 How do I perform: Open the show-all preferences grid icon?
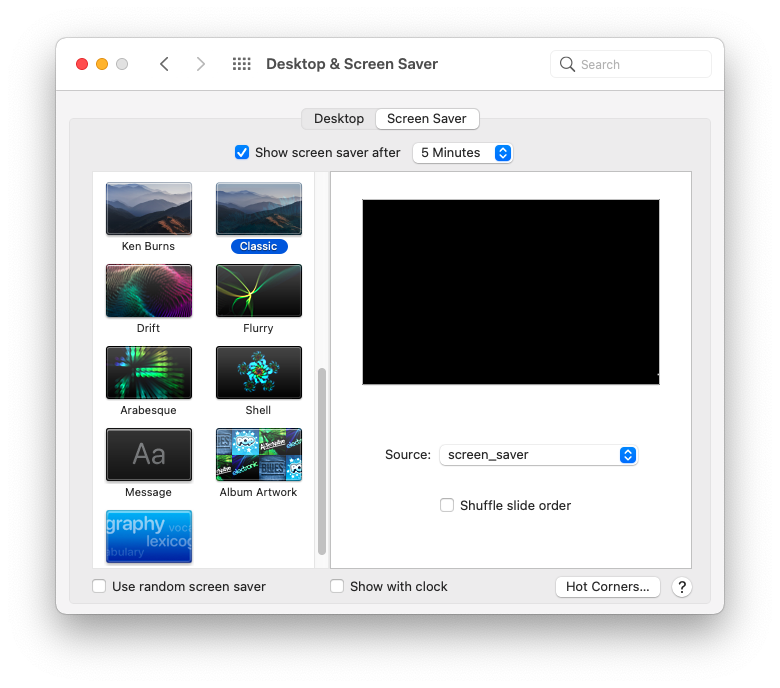[242, 64]
